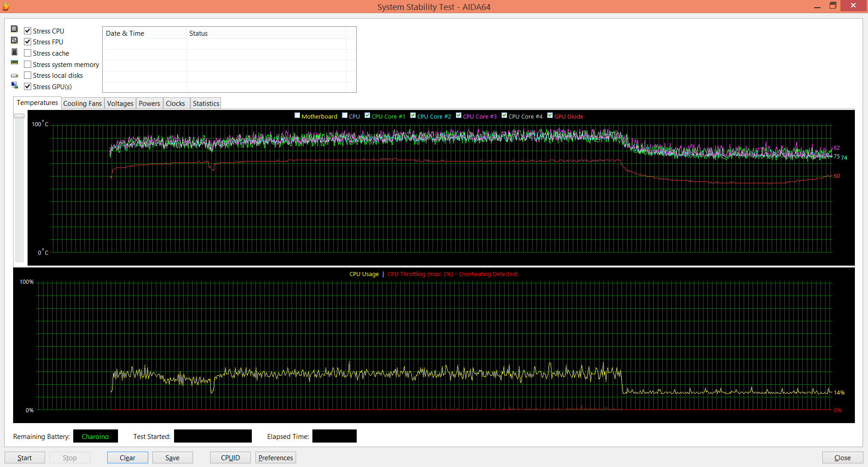
Task: Click the monitor icon beside Stress GPU(s)
Action: pos(14,86)
